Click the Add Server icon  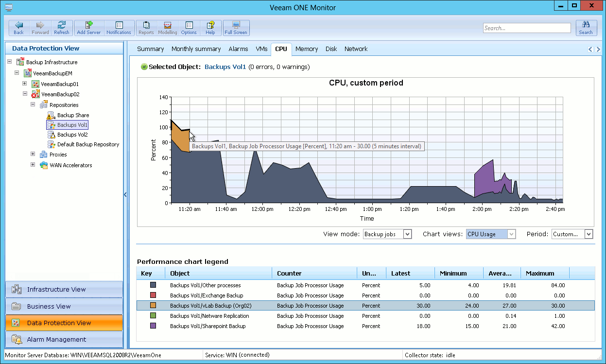(x=89, y=28)
